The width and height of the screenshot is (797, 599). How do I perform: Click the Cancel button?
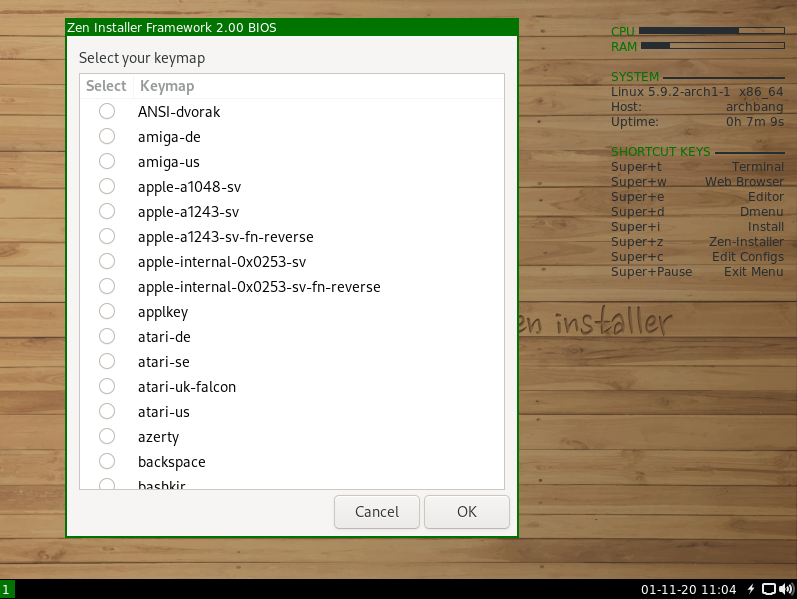(377, 512)
